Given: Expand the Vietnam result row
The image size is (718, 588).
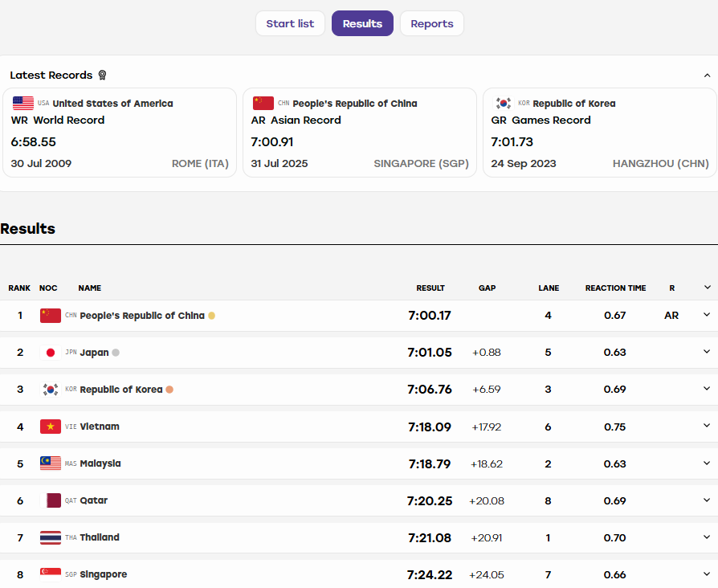Looking at the screenshot, I should [x=707, y=426].
